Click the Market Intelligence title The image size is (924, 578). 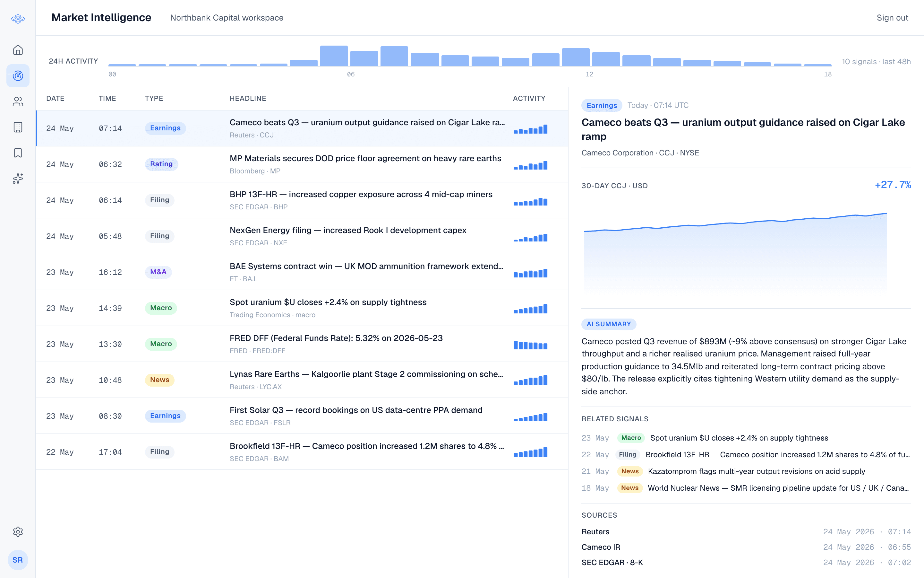coord(101,18)
